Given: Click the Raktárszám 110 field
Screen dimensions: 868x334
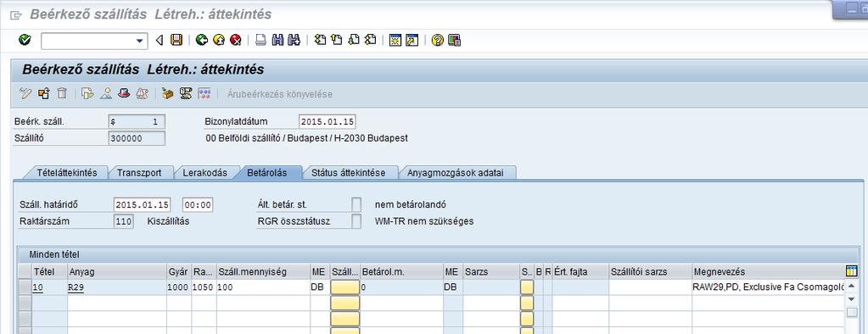Looking at the screenshot, I should pos(123,221).
